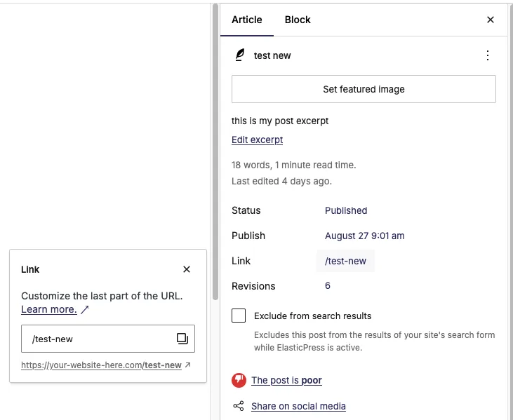
Task: Close the Link popover
Action: tap(187, 269)
